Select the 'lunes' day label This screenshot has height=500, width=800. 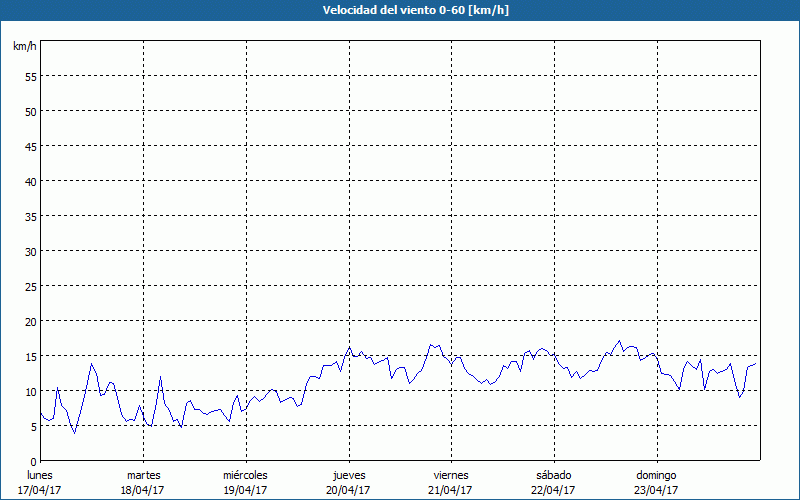point(40,475)
